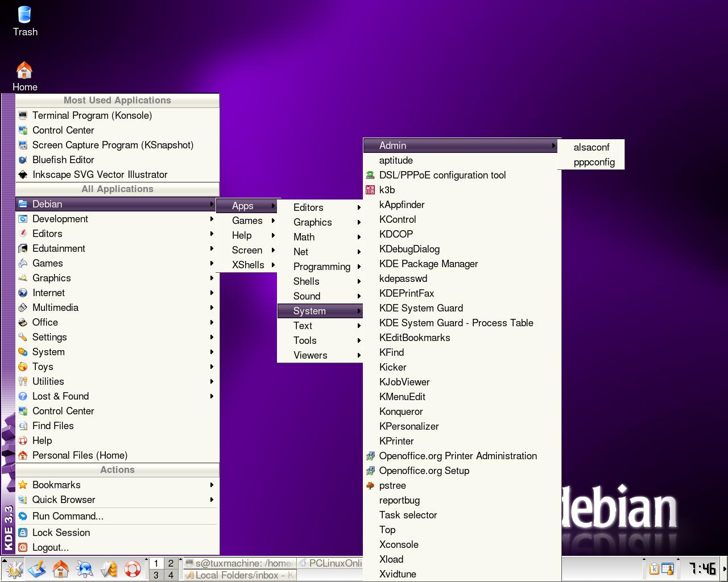Open the Programming submenu under Apps
Viewport: 728px width, 582px height.
coord(320,267)
